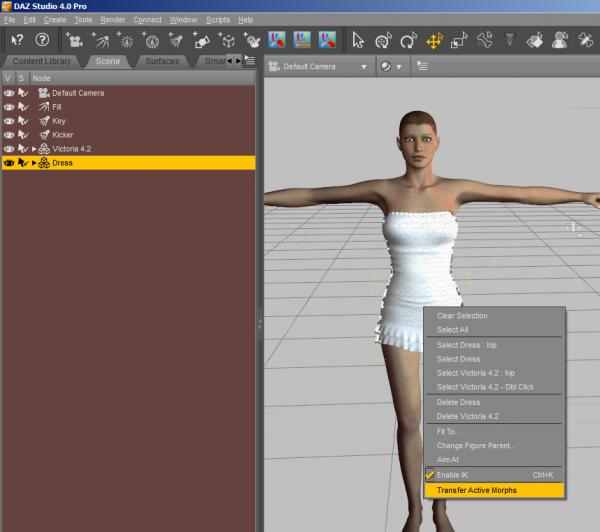Hide the Dress using eye icon
600x532 pixels.
[x=9, y=163]
